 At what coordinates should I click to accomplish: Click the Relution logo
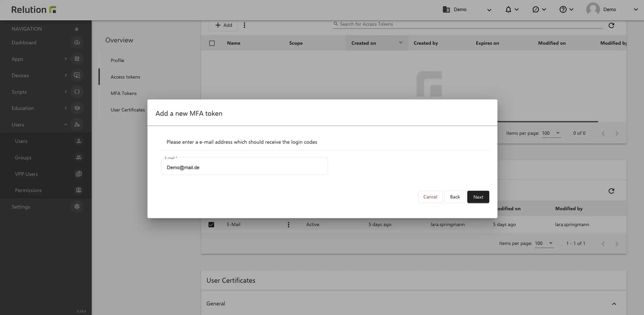tap(34, 9)
